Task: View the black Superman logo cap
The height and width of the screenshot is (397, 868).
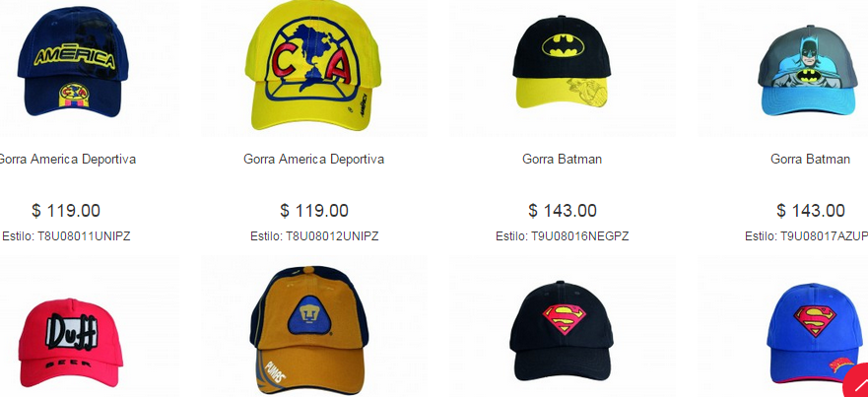Action: tap(562, 331)
